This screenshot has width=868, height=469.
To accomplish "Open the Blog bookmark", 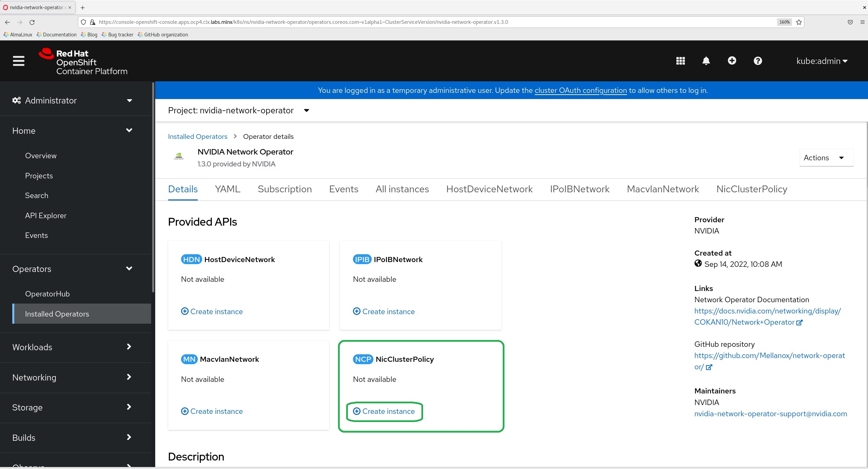I will tap(89, 35).
